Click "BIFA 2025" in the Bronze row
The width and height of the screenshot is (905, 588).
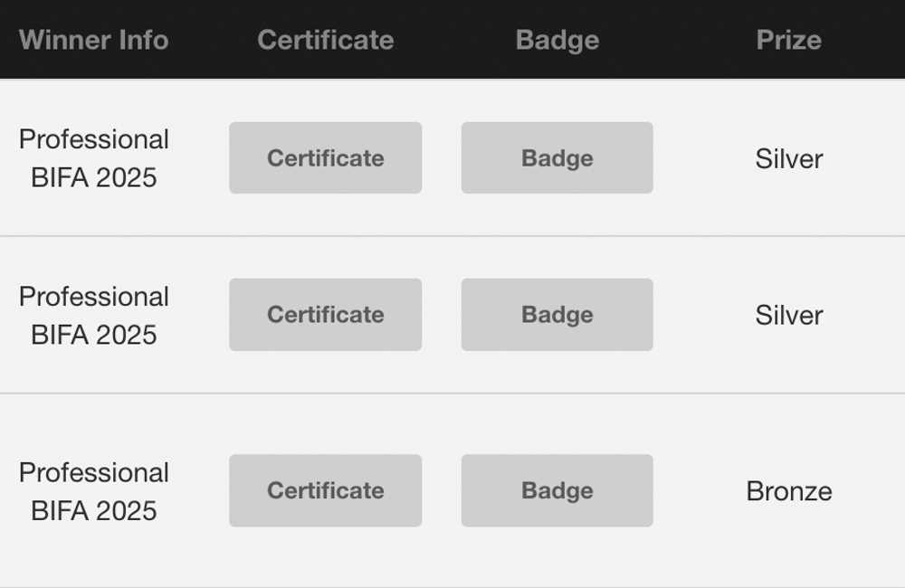pos(94,510)
